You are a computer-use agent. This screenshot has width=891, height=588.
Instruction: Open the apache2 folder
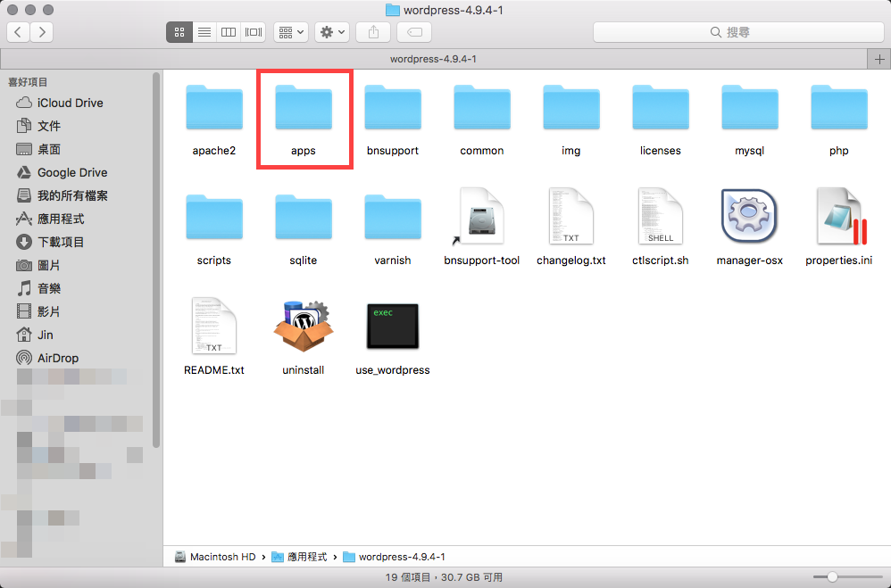click(214, 108)
